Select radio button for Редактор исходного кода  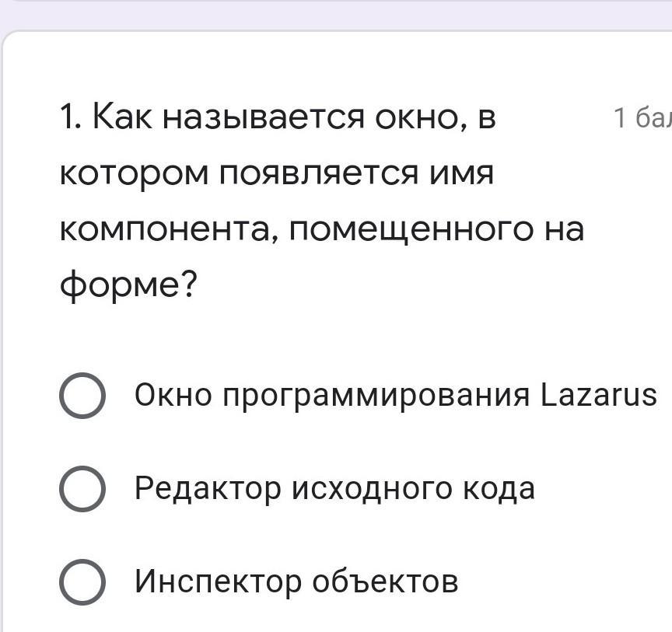point(82,488)
